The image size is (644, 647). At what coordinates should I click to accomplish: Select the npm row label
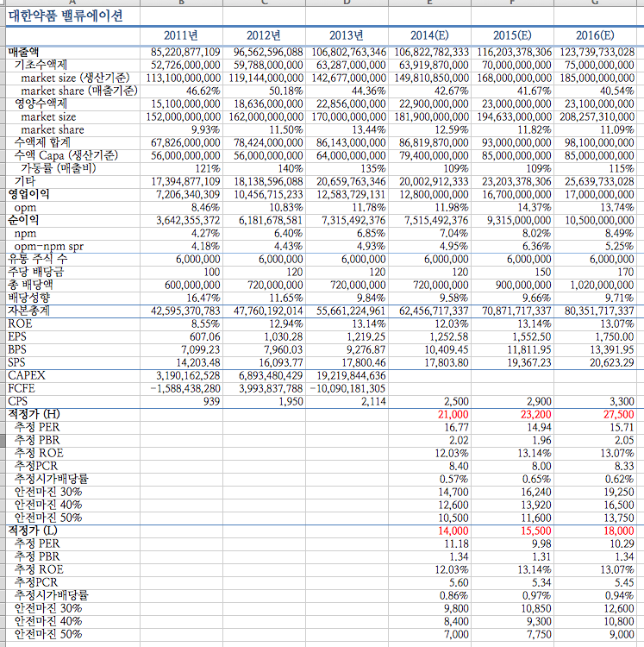[x=25, y=234]
